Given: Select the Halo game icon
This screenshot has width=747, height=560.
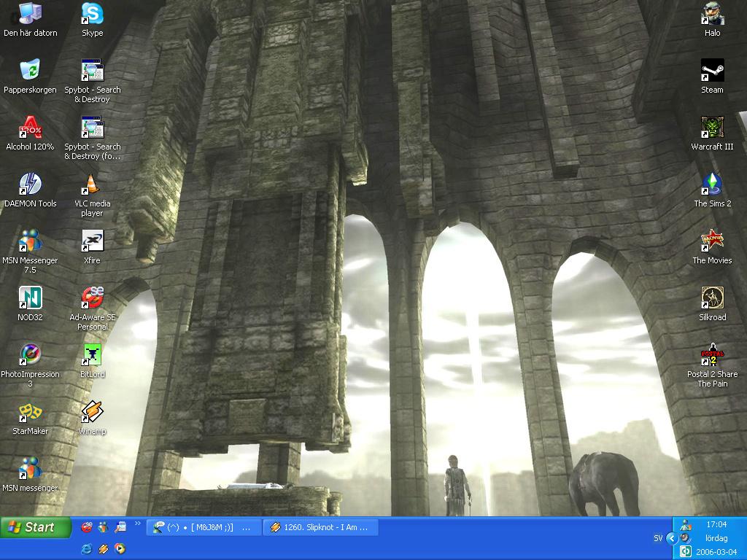Looking at the screenshot, I should point(712,20).
